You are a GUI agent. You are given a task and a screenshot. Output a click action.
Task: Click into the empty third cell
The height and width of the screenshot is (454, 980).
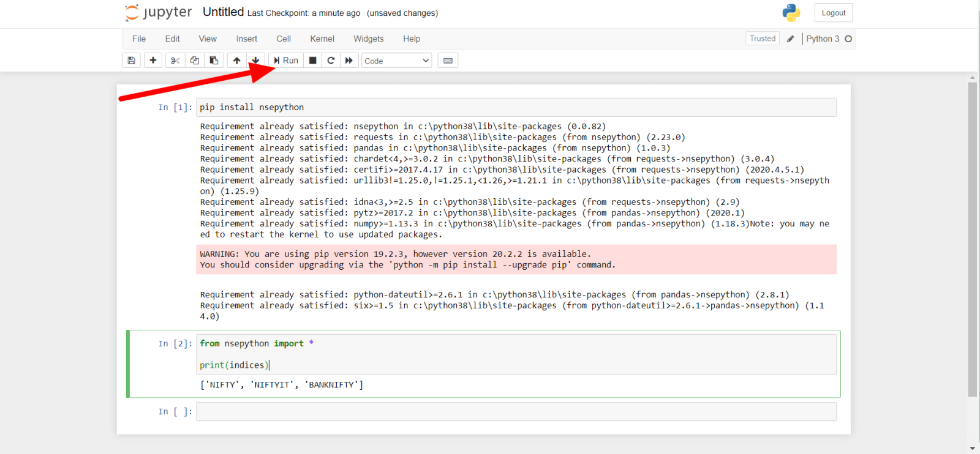click(516, 412)
